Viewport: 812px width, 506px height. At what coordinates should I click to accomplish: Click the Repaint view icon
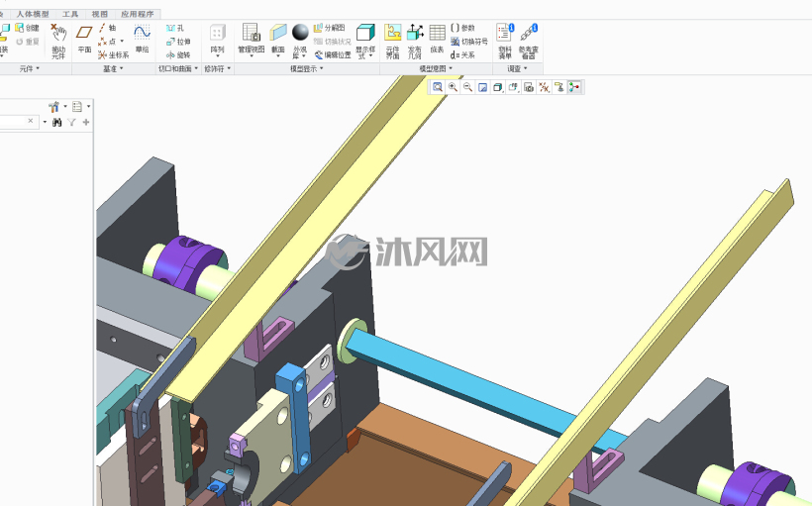[482, 87]
